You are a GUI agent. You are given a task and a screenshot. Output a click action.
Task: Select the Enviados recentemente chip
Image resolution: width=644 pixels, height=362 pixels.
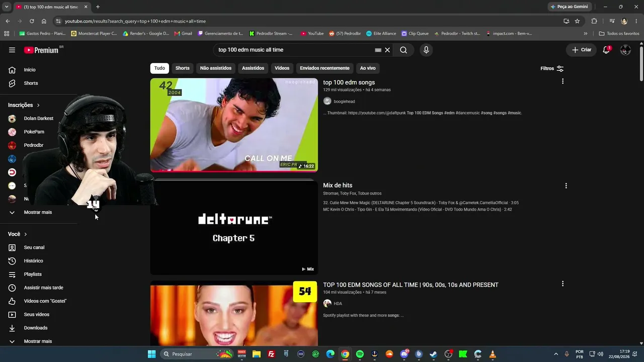pos(325,68)
